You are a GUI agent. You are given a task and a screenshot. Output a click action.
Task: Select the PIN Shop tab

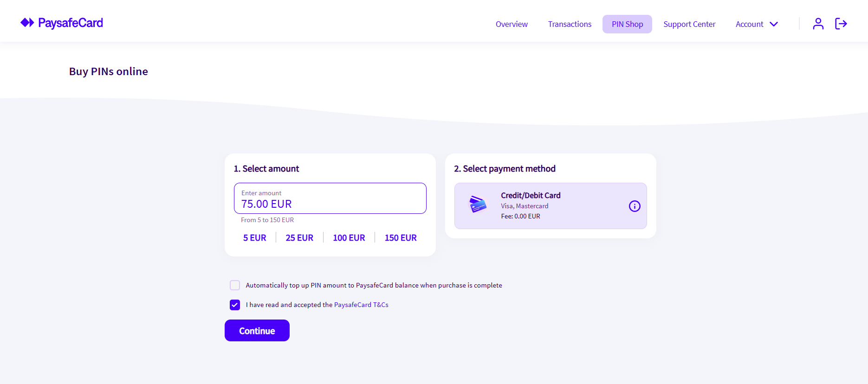click(627, 24)
